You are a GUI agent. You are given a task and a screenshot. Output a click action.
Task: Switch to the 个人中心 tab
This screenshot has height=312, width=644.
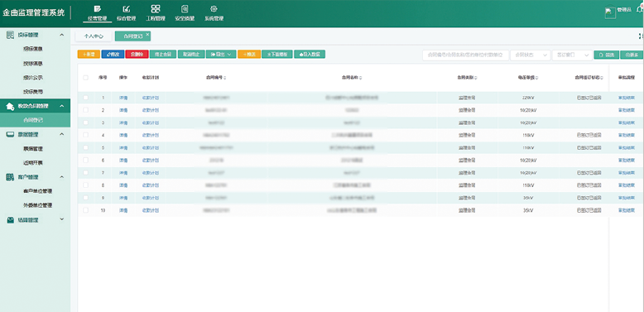pyautogui.click(x=94, y=36)
